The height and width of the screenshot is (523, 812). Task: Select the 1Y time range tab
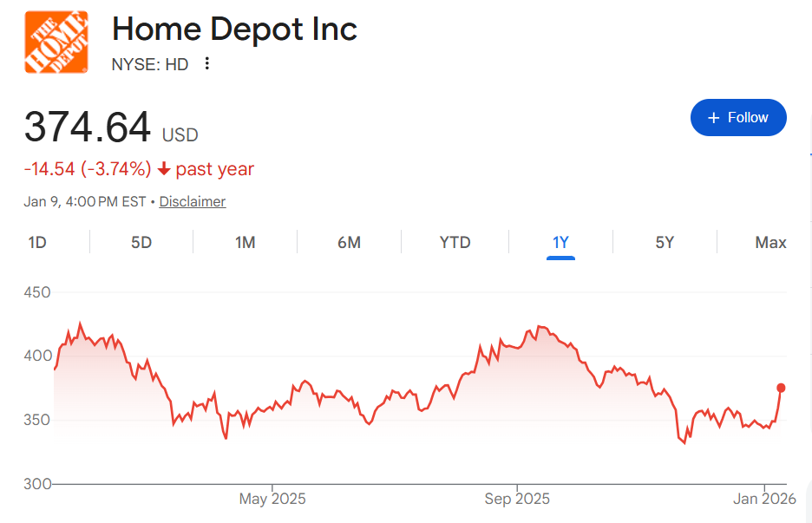pos(560,242)
